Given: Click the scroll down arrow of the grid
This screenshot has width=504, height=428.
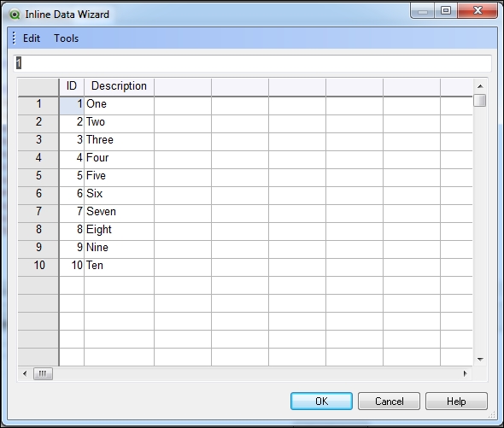Looking at the screenshot, I should tap(480, 359).
